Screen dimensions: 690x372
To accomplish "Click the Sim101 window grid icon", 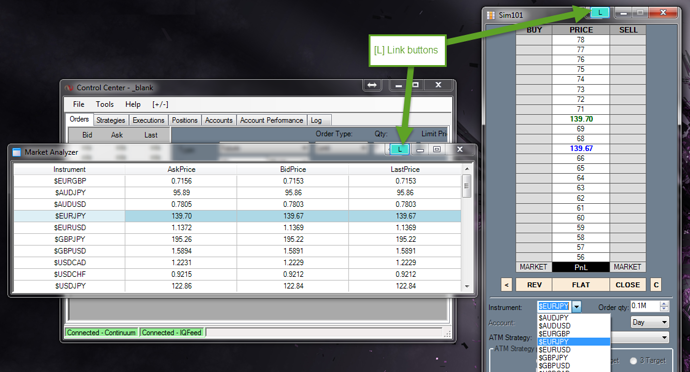I will pyautogui.click(x=491, y=15).
